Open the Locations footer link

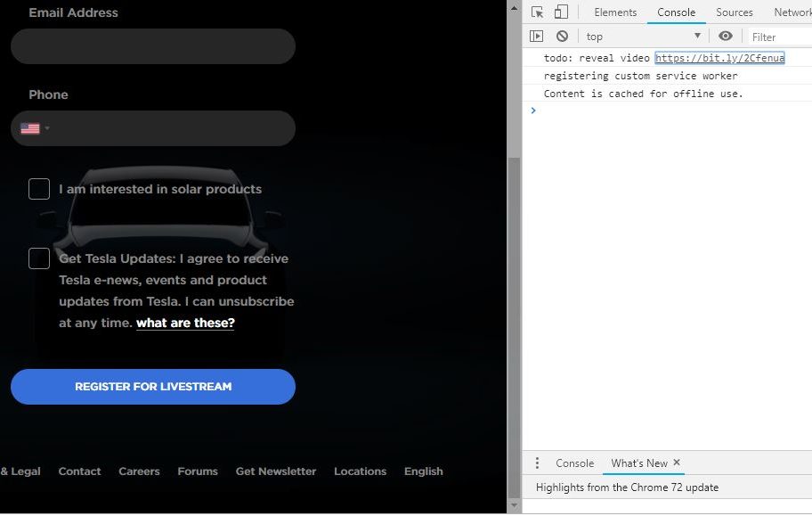click(360, 471)
